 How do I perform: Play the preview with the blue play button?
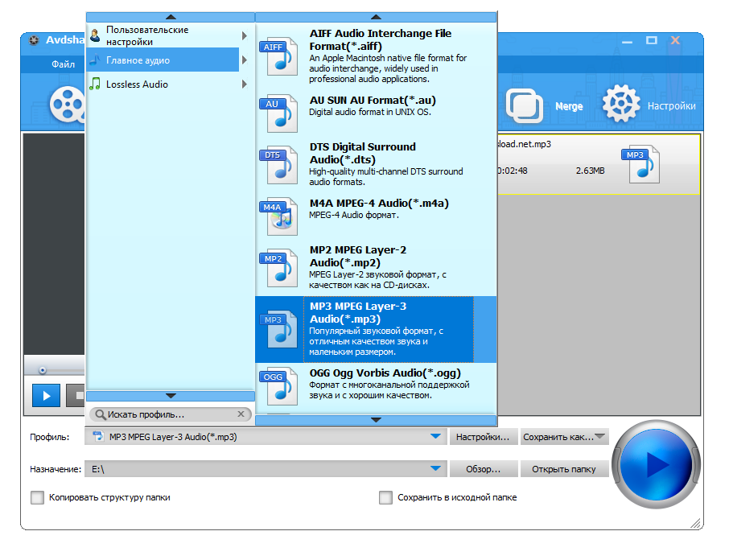coord(46,396)
